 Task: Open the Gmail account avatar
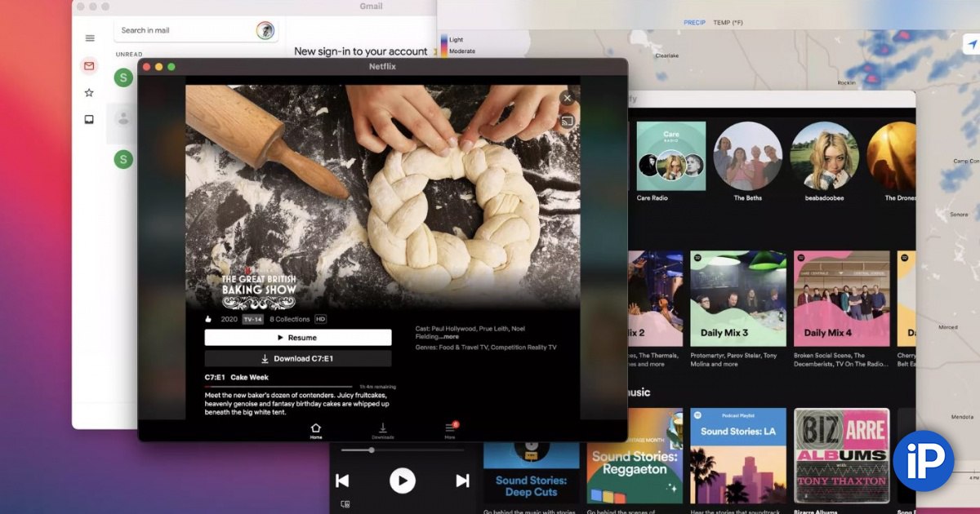pos(265,30)
